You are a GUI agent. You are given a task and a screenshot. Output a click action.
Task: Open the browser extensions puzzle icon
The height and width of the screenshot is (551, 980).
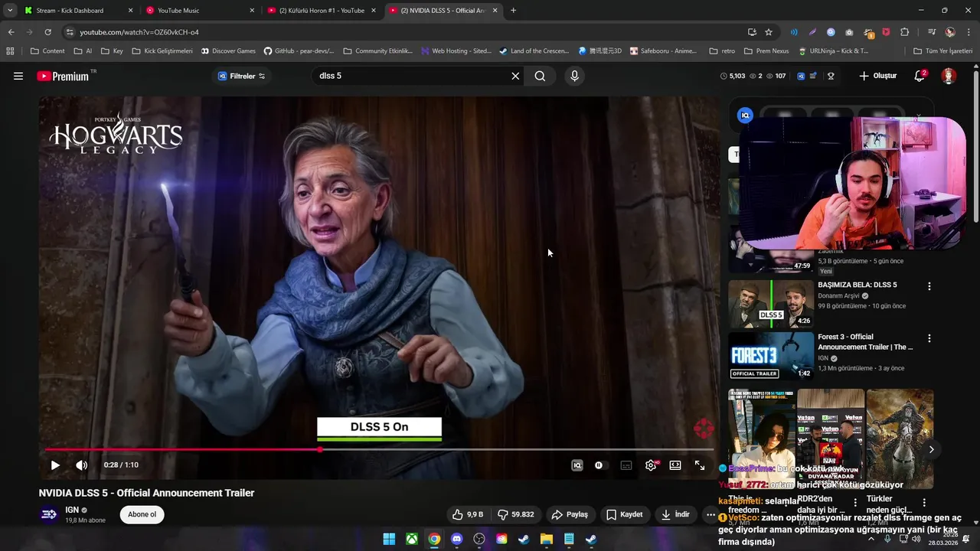pyautogui.click(x=904, y=32)
